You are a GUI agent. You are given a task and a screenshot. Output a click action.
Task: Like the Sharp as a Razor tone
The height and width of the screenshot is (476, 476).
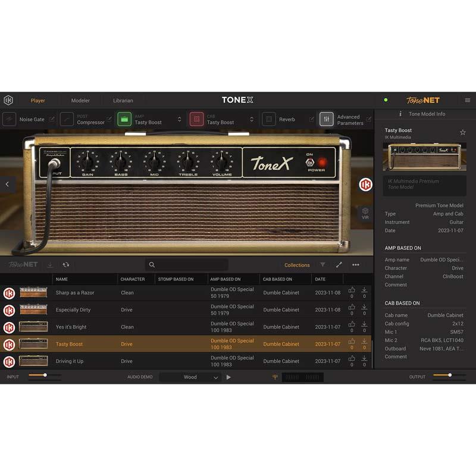tap(352, 290)
